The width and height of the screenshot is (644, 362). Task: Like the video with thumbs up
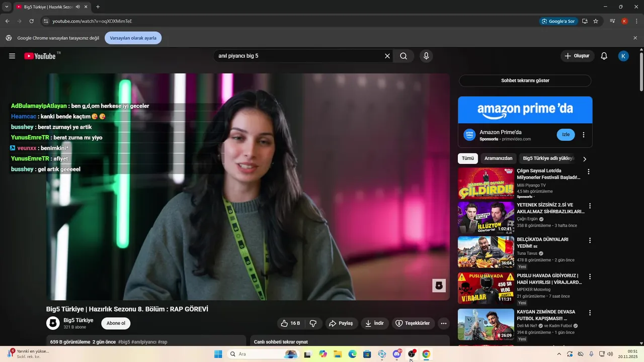click(x=290, y=323)
